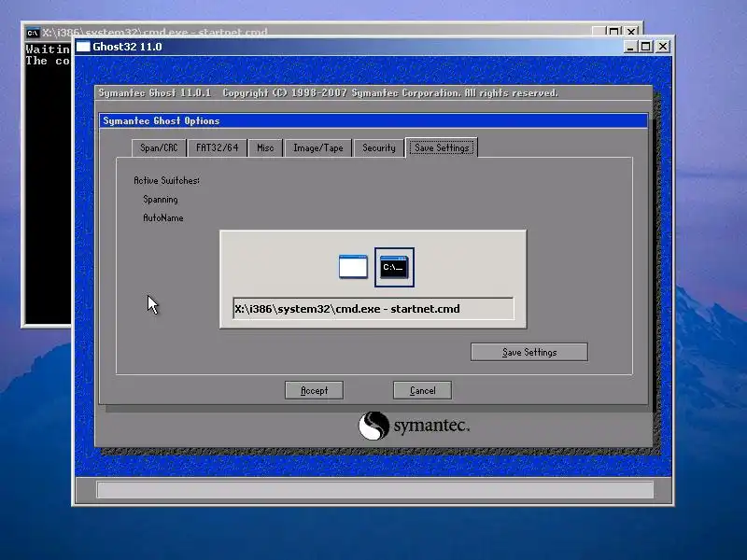The height and width of the screenshot is (560, 747).
Task: Maximize the cmd.exe window behind
Action: click(x=614, y=32)
